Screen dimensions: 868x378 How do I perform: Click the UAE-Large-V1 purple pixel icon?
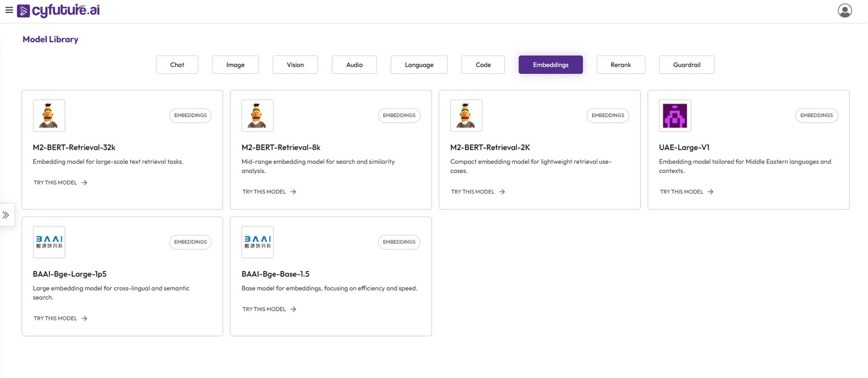(675, 115)
